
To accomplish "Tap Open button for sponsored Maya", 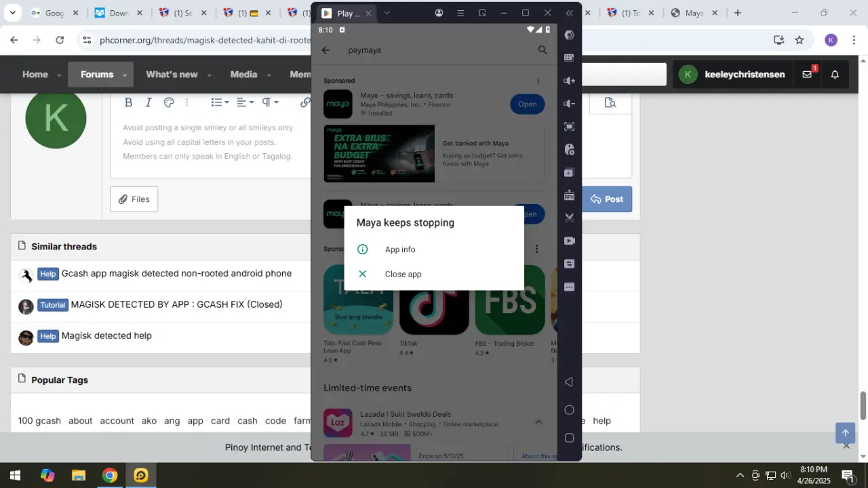I will [x=527, y=104].
